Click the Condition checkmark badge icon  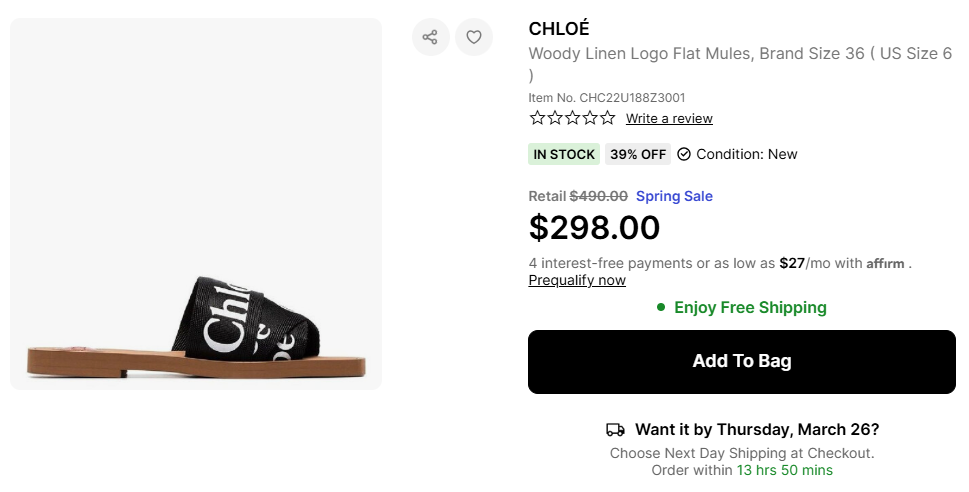684,154
